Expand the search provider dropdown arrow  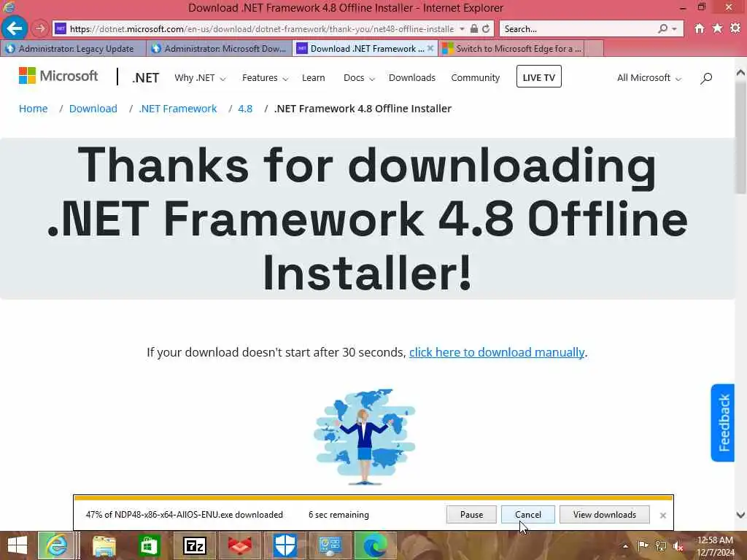click(674, 29)
